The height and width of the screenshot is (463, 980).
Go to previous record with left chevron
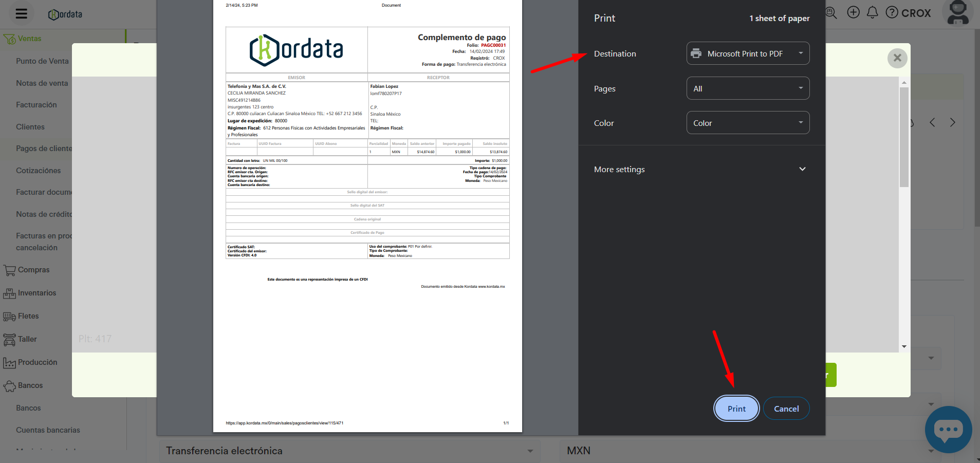[x=932, y=122]
